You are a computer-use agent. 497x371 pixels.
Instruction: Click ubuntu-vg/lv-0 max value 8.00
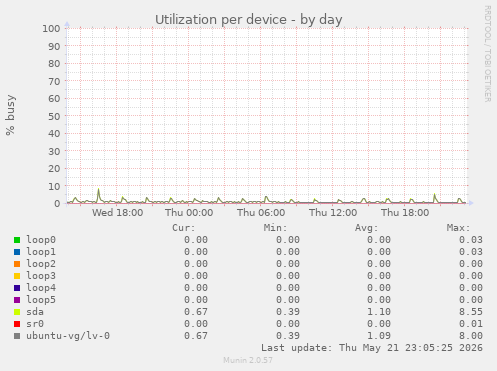pyautogui.click(x=471, y=336)
